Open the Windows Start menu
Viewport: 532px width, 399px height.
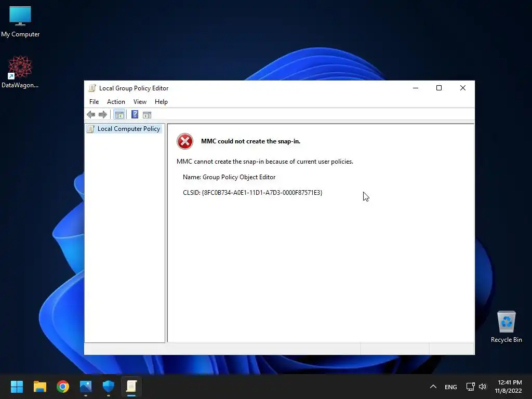[x=17, y=387]
